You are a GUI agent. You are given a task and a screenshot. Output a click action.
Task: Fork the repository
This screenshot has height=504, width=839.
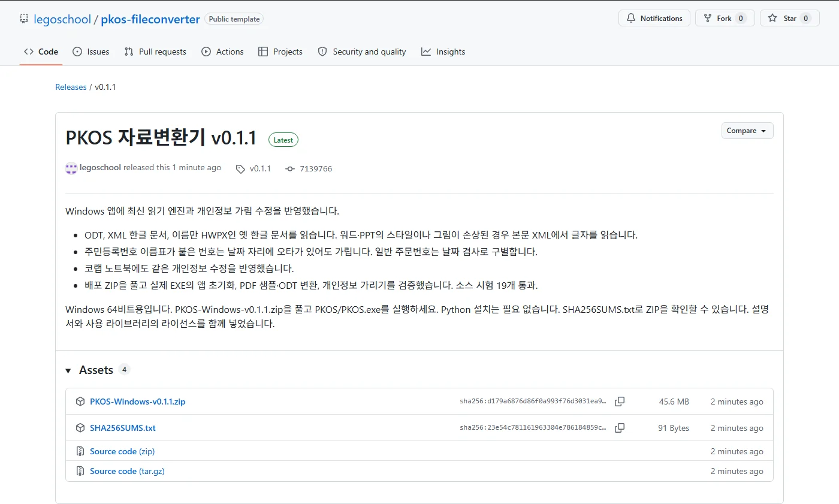click(725, 19)
